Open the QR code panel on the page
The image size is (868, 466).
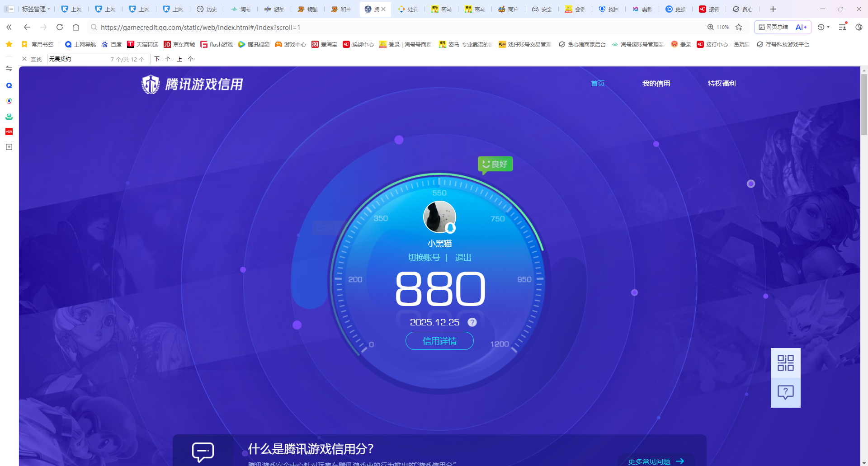coord(786,362)
